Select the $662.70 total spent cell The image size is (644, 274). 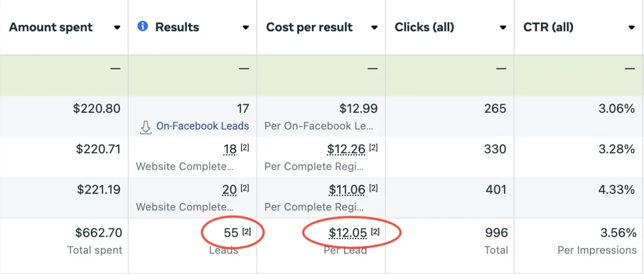98,233
